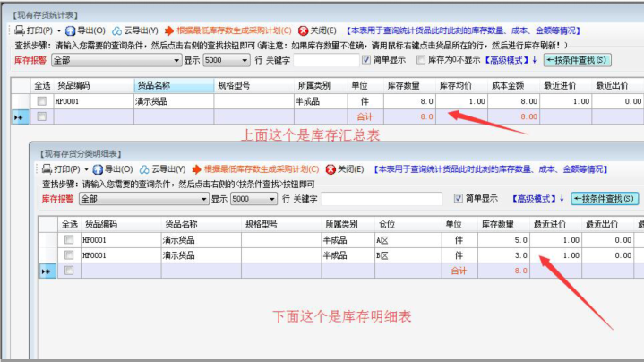This screenshot has width=644, height=362.
Task: Toggle 简单显示 checkbox in upper window
Action: tap(366, 60)
